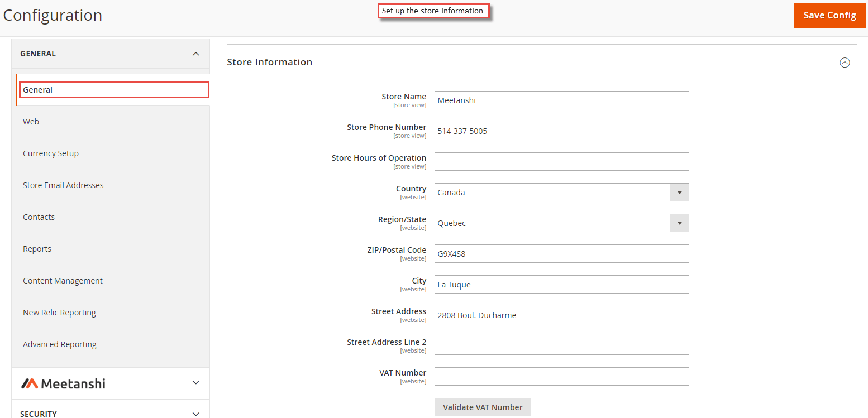Open the Contacts settings
This screenshot has height=418, width=868.
[39, 217]
